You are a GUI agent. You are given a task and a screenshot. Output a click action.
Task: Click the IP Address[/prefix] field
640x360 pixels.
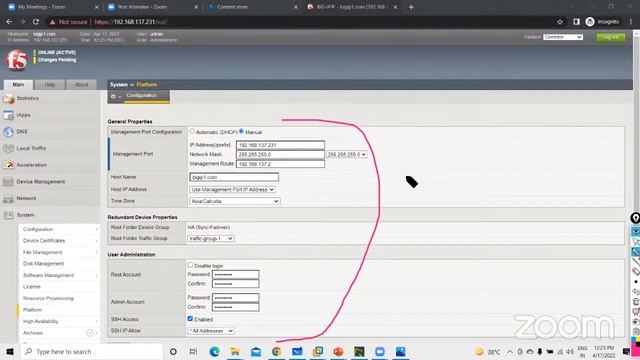280,145
